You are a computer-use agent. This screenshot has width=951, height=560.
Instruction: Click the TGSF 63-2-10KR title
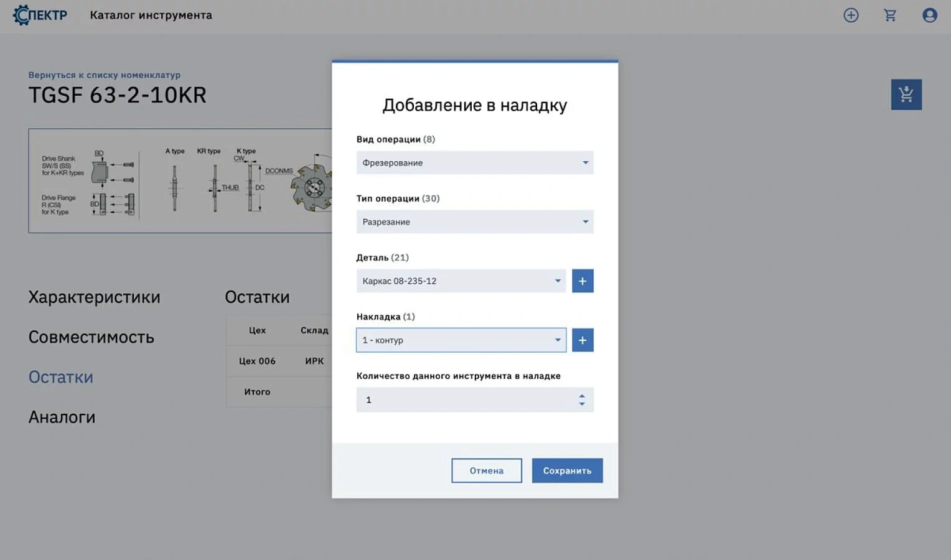click(x=117, y=95)
